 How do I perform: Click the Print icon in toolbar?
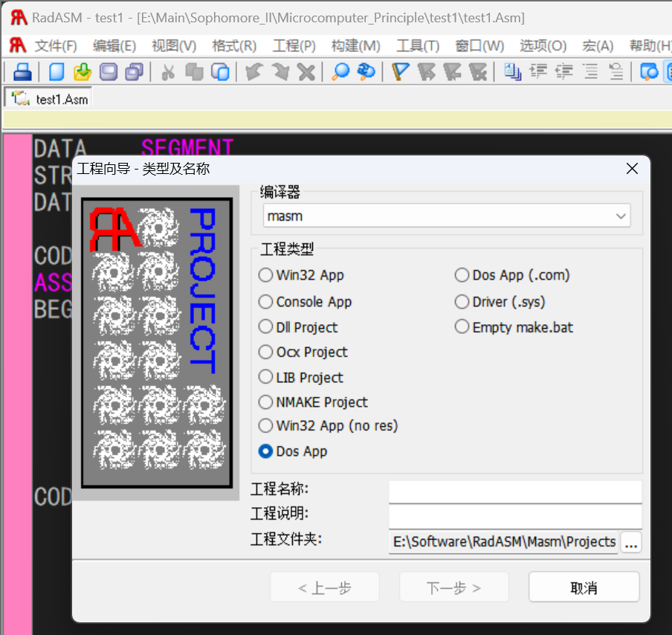pos(22,72)
